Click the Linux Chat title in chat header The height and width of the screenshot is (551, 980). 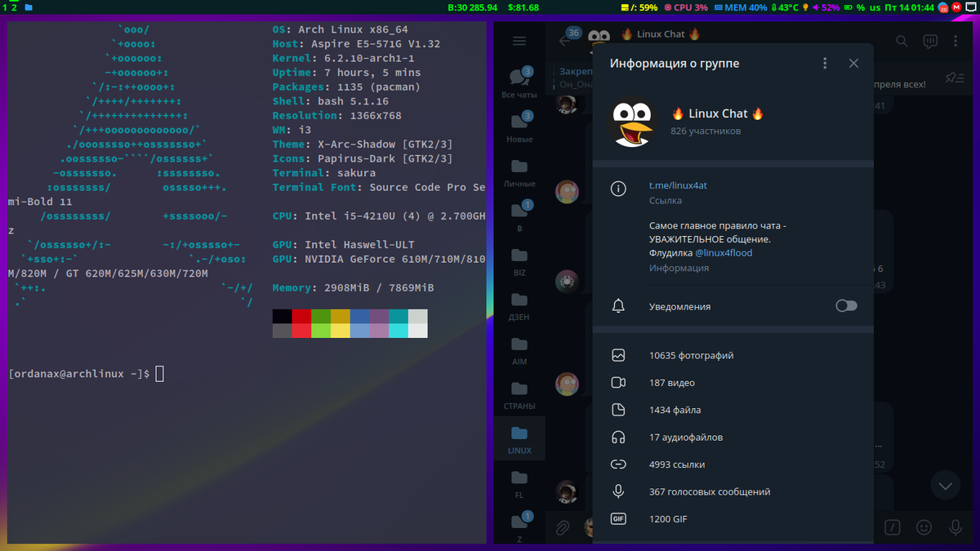point(661,34)
